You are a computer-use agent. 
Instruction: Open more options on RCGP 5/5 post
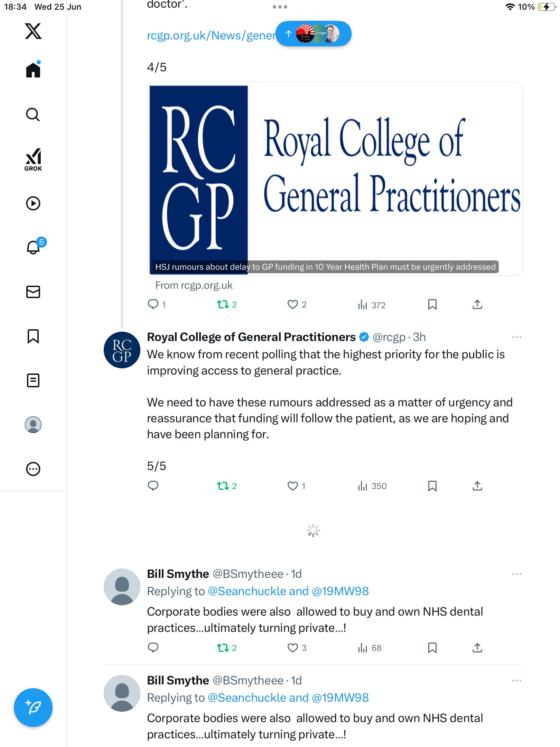(516, 337)
